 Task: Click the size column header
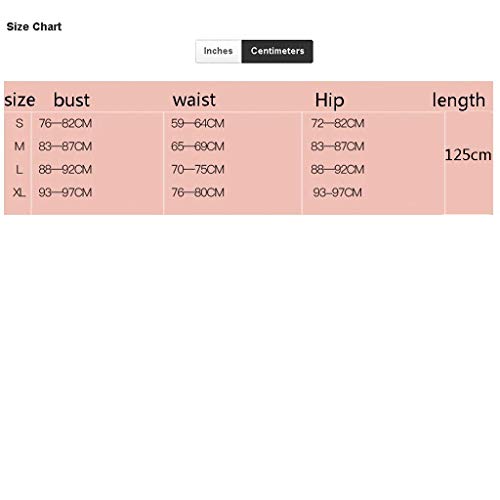[20, 100]
